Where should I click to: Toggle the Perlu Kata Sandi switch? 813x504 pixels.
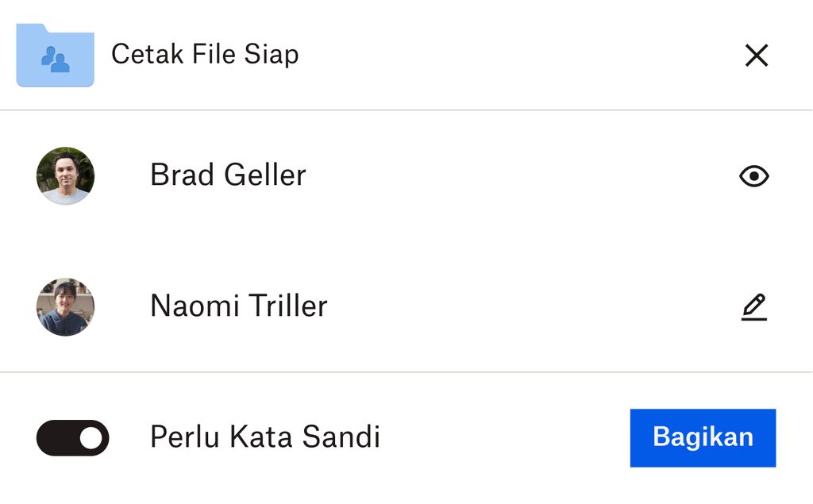tap(72, 437)
